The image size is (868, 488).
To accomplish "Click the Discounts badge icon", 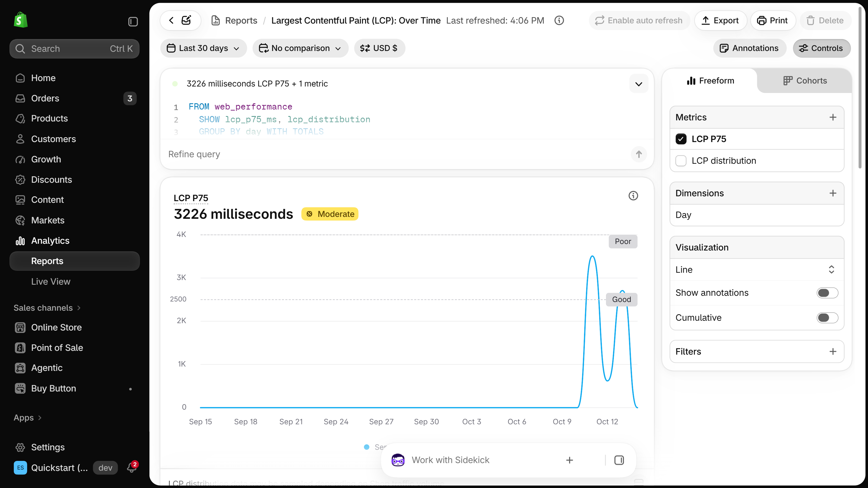I will coord(20,179).
